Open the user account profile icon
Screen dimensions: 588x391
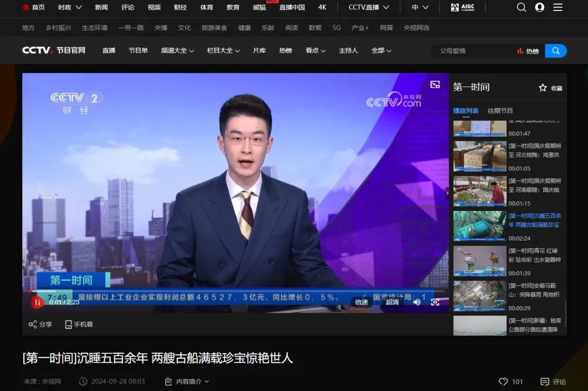pyautogui.click(x=540, y=8)
